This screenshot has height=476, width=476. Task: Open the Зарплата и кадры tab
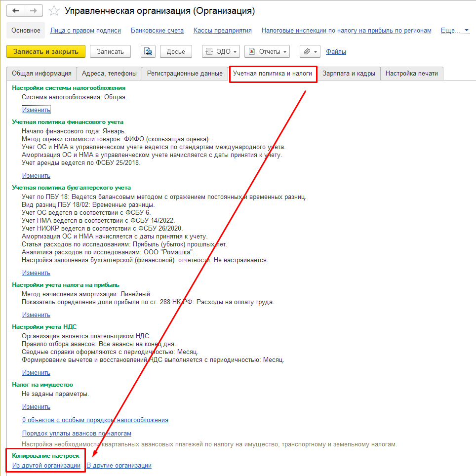pyautogui.click(x=349, y=74)
